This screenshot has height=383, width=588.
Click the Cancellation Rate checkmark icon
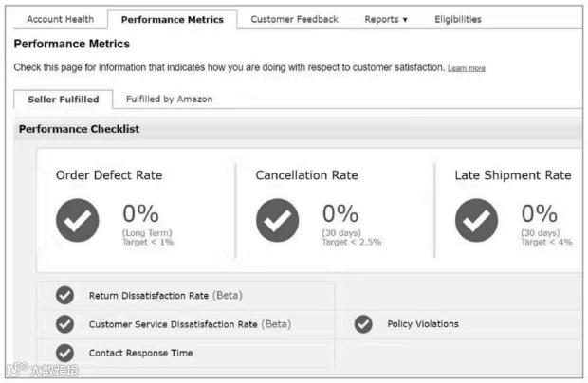(x=277, y=221)
